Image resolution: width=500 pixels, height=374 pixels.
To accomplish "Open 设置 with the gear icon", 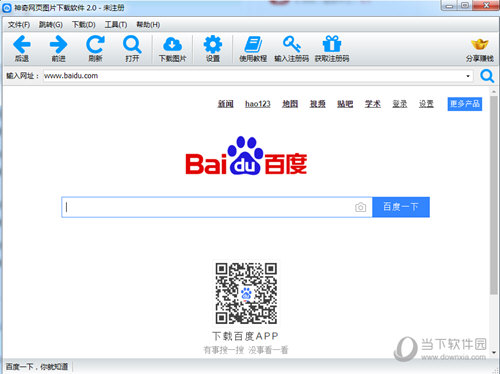I will point(213,44).
